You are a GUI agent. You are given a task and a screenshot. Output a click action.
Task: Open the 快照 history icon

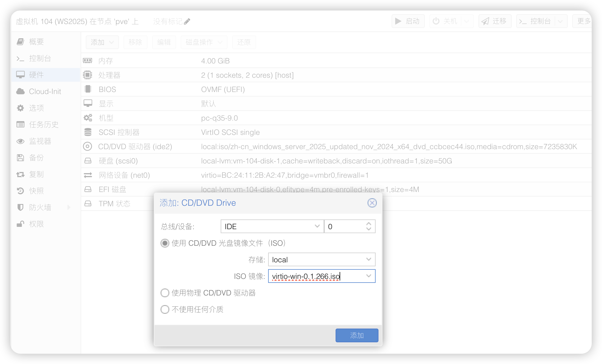(20, 191)
